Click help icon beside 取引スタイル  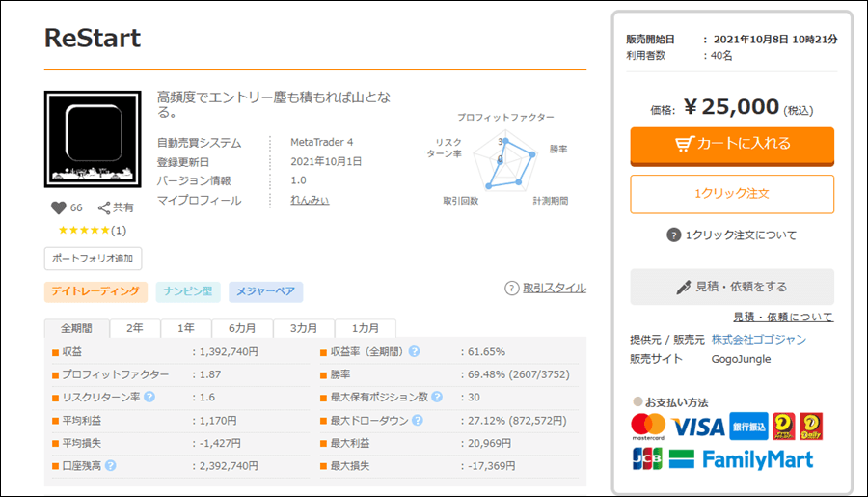(512, 288)
